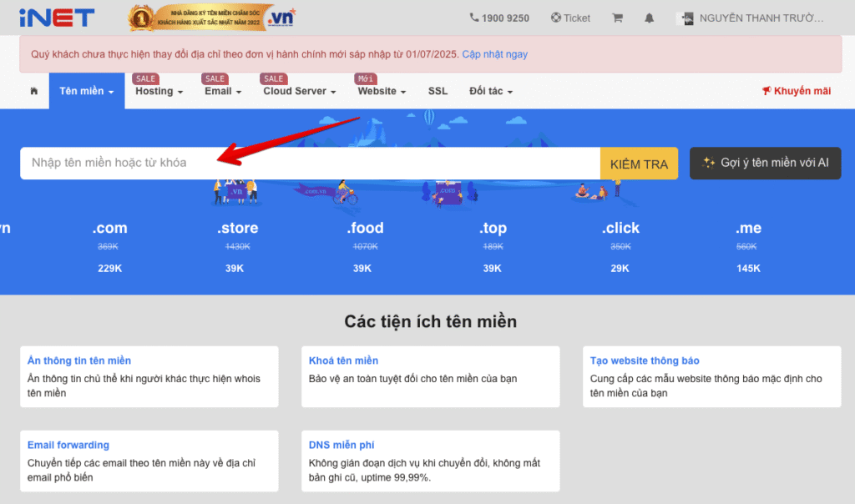
Task: Click the Khuyến mãi promotions link
Action: tap(797, 91)
